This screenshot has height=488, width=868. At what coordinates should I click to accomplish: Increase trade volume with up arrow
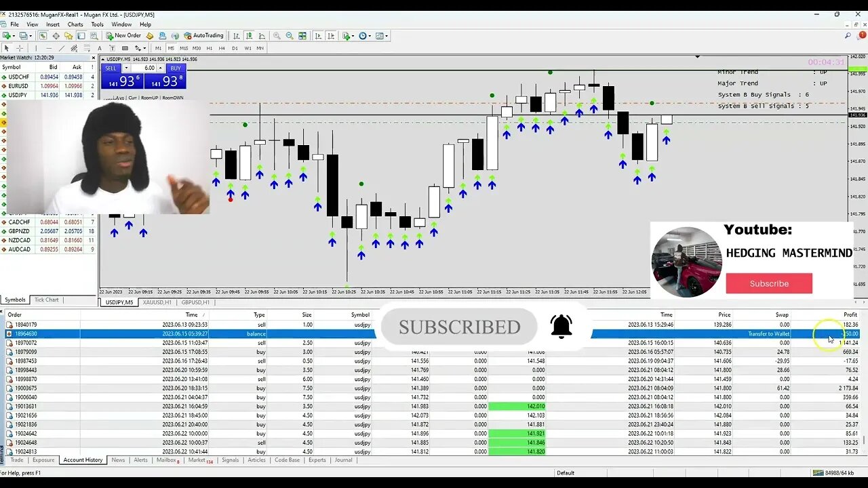point(161,68)
